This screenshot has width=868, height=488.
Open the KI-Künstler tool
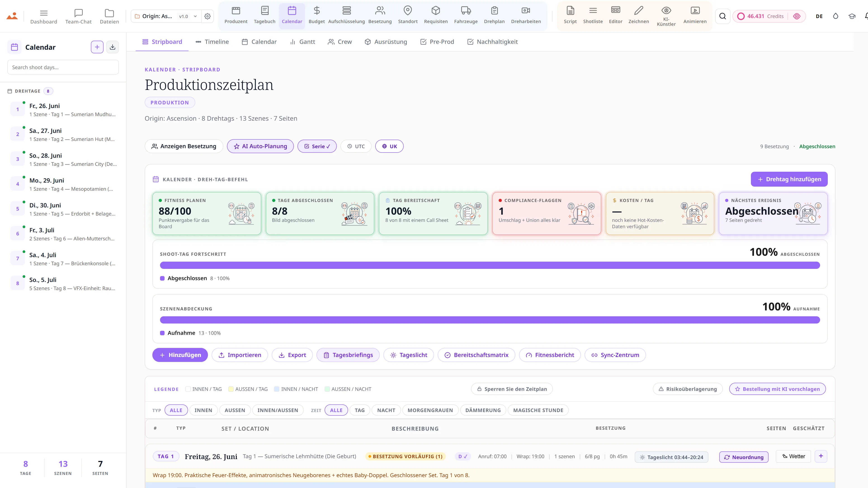coord(666,16)
